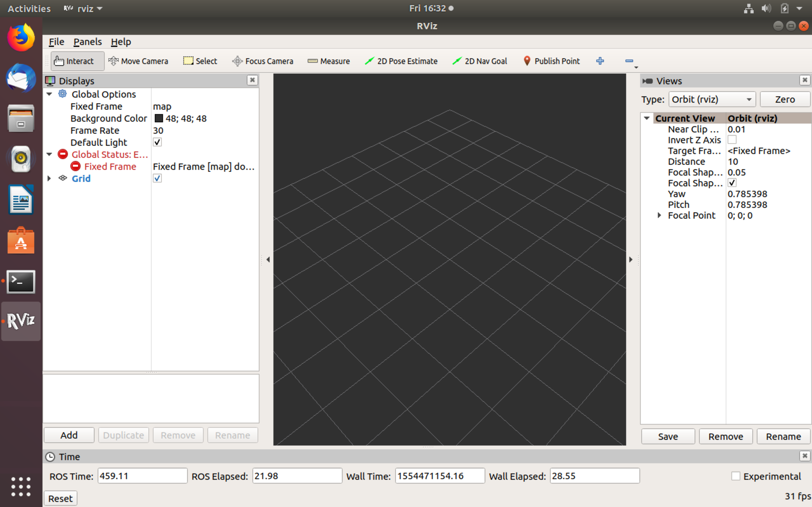Open Terminal from the Ubuntu dock
This screenshot has height=507, width=812.
pos(21,281)
